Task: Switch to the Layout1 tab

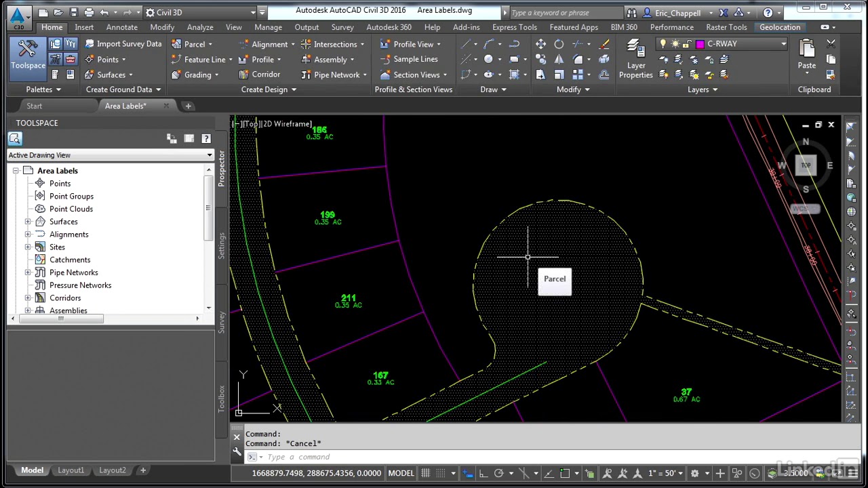Action: [x=71, y=470]
